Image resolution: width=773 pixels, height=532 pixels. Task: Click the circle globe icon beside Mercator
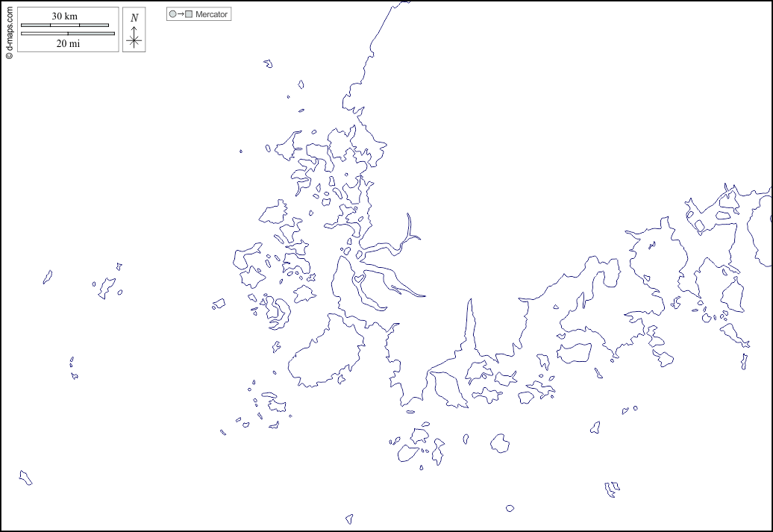pos(172,14)
